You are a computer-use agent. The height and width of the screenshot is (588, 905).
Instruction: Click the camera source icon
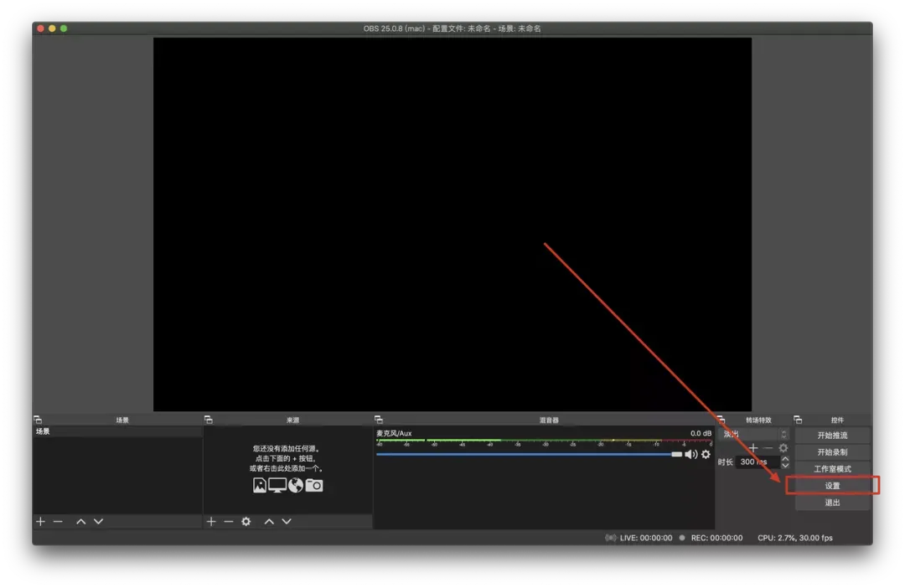click(x=314, y=485)
